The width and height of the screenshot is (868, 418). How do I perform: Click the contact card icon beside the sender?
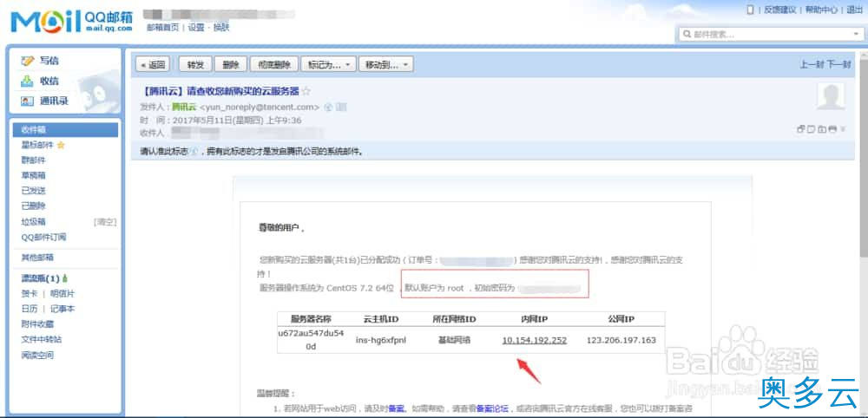click(341, 107)
